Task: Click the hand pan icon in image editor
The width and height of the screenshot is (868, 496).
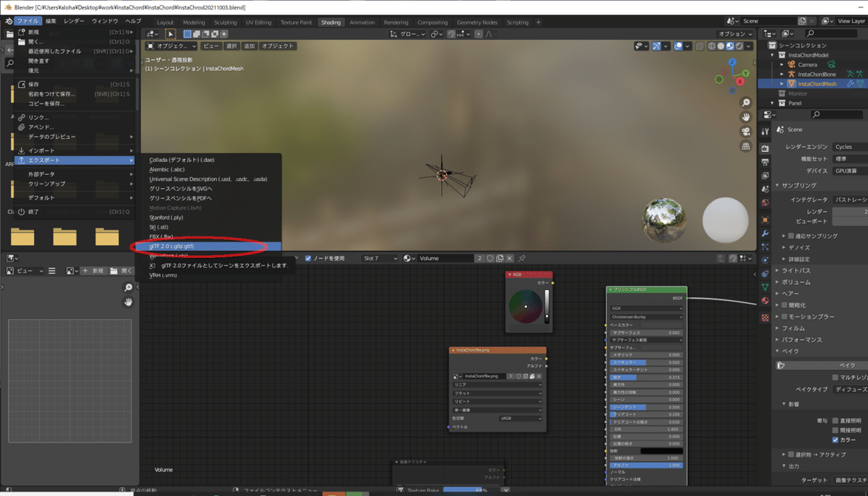Action: pyautogui.click(x=128, y=302)
